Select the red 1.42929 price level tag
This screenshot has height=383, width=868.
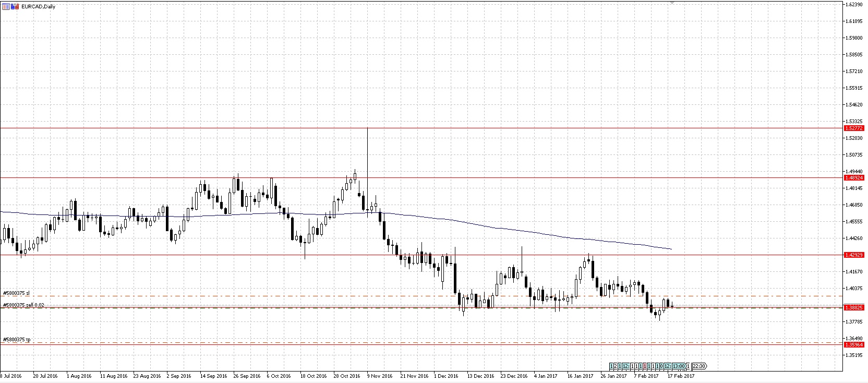854,255
